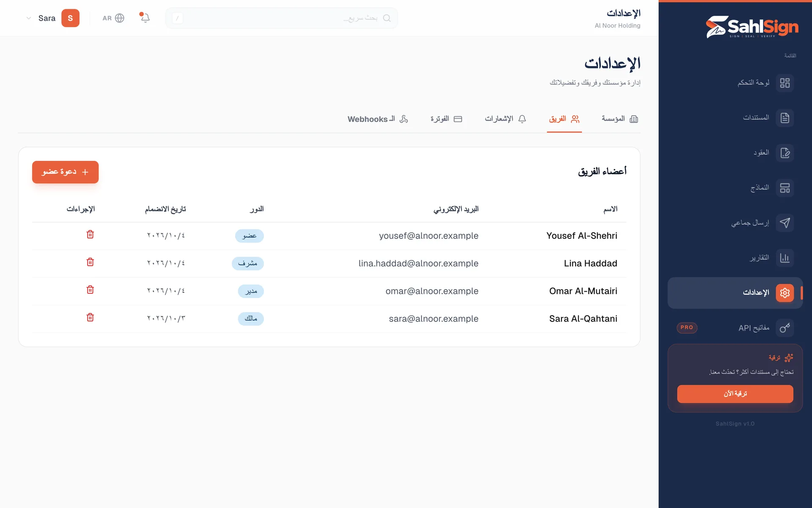Click the search magnifier icon
Screen dimensions: 812x508
tap(387, 18)
